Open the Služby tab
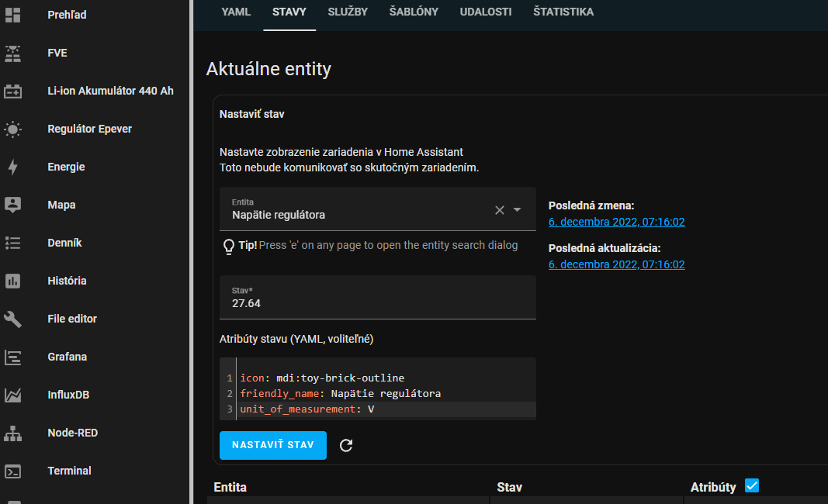The width and height of the screenshot is (828, 504). click(x=348, y=12)
